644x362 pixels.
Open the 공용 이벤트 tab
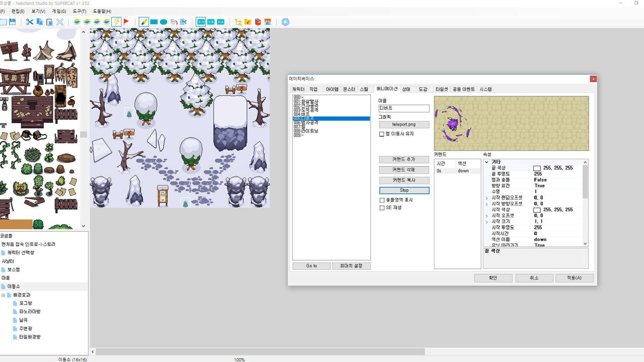464,89
